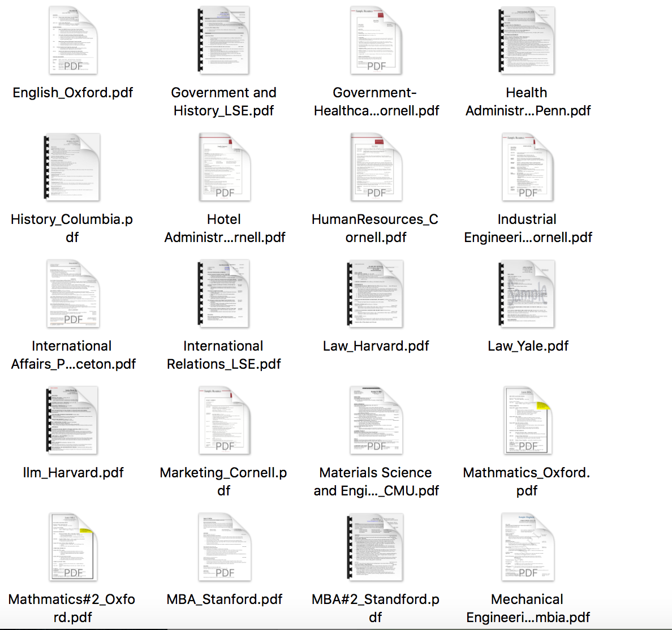
Task: Click the filename text "Mathmatics#2_Oxford.pdf"
Action: click(x=72, y=608)
